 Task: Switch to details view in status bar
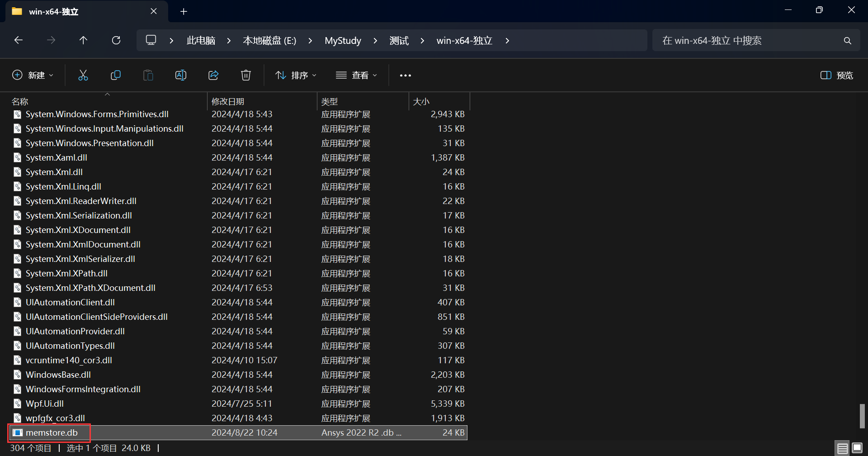click(x=842, y=448)
